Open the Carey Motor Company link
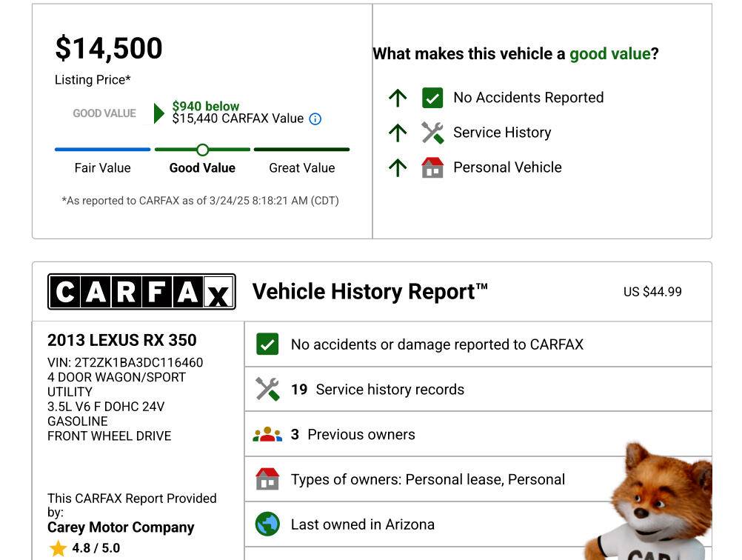 [121, 527]
